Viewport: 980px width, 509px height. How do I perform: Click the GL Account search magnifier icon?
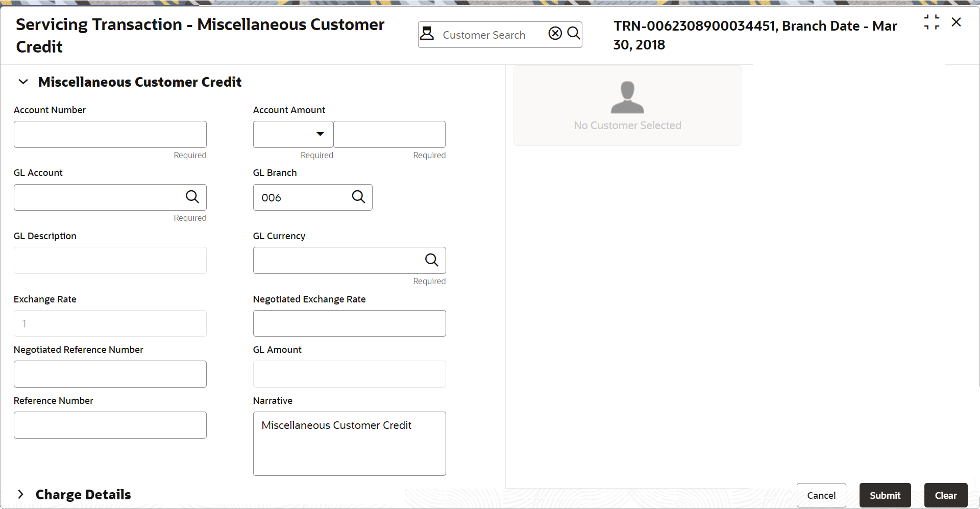pyautogui.click(x=192, y=197)
